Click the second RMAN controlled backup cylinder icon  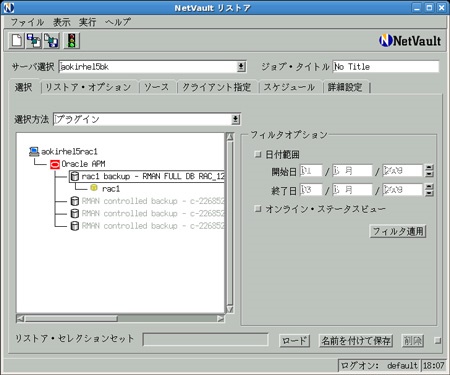pyautogui.click(x=75, y=214)
